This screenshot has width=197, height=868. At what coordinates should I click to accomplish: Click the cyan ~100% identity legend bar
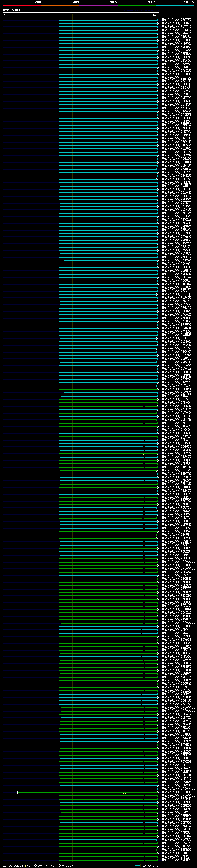175,6
